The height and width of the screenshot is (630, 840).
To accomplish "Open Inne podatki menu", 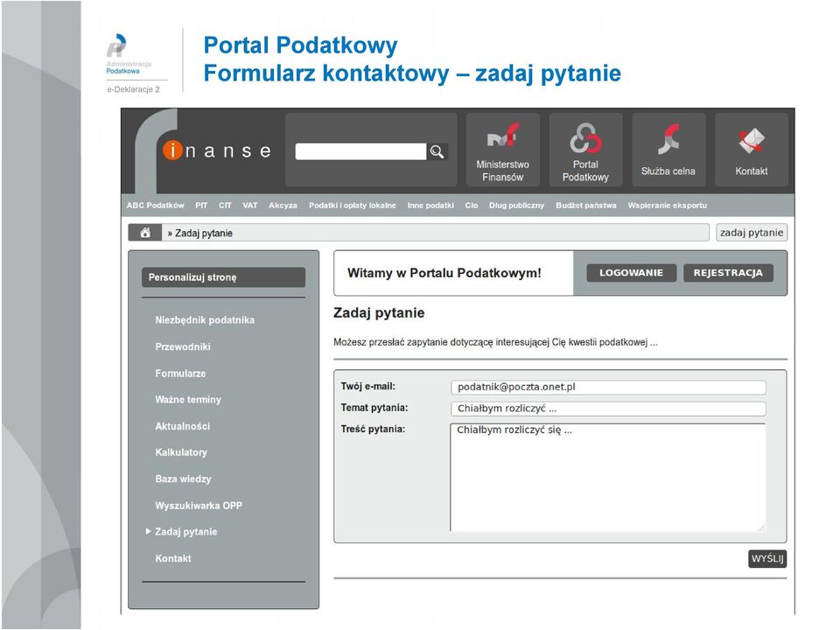I will point(430,206).
